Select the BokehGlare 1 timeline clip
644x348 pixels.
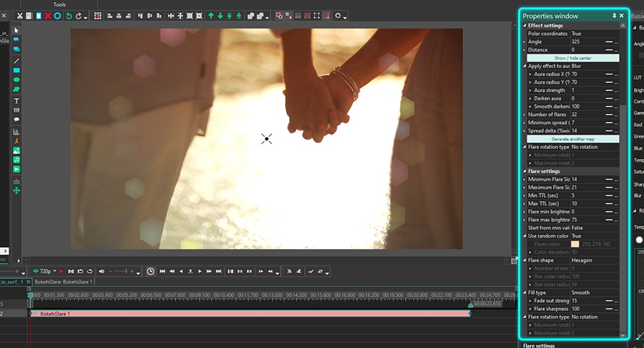point(250,314)
